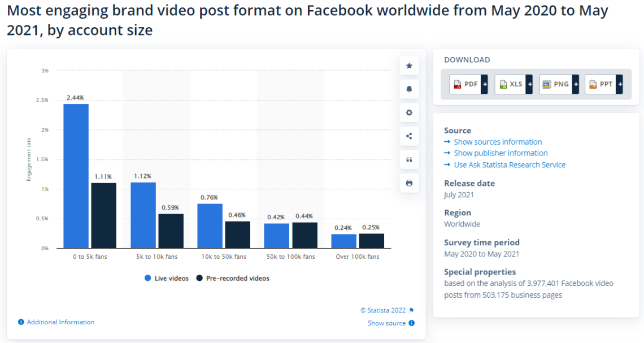644x343 pixels.
Task: Share the statistic using the share icon
Action: tap(408, 136)
